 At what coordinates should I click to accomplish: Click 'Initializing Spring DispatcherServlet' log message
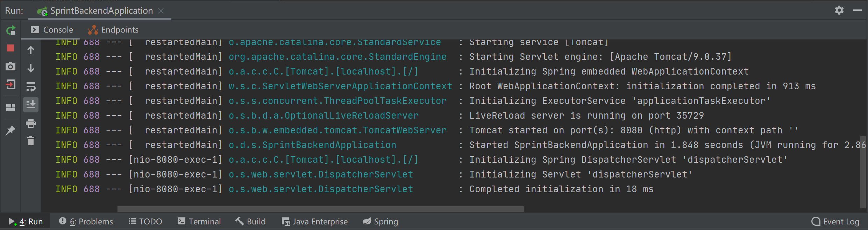628,160
